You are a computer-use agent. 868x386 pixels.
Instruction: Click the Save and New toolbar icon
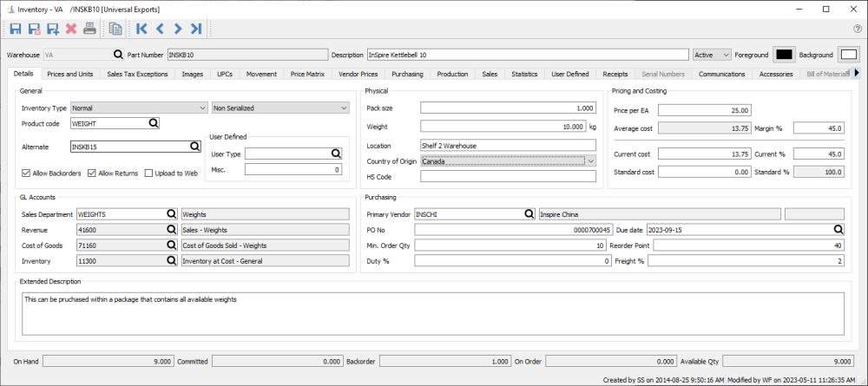click(53, 29)
